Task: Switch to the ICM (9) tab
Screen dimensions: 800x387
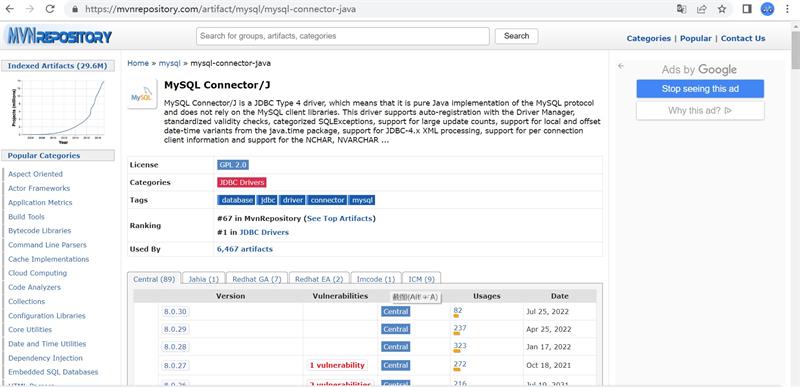Action: 421,279
